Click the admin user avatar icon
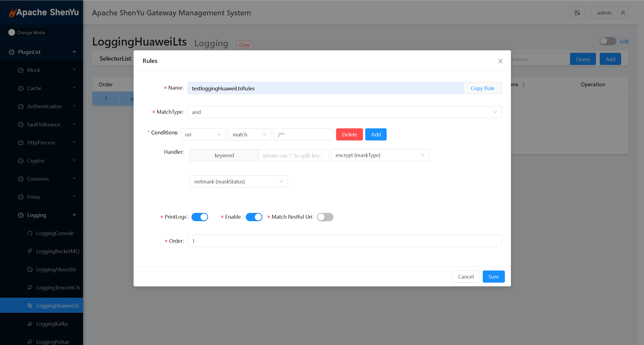Image resolution: width=644 pixels, height=345 pixels. click(623, 13)
